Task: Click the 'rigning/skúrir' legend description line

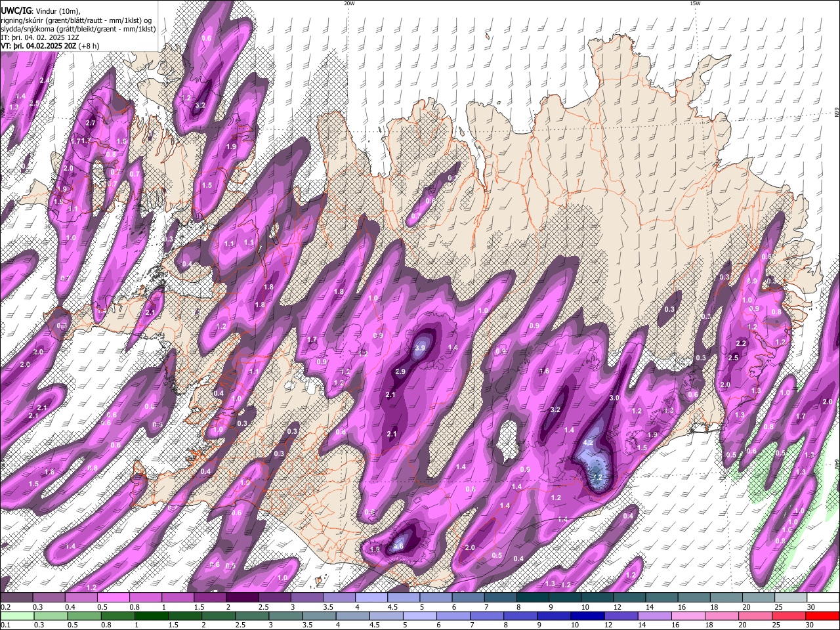Action: click(x=75, y=20)
